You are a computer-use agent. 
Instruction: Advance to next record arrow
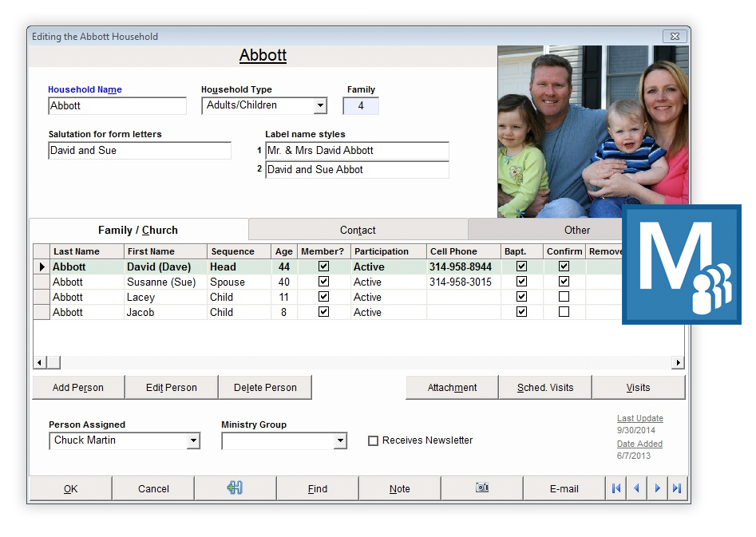tap(657, 488)
